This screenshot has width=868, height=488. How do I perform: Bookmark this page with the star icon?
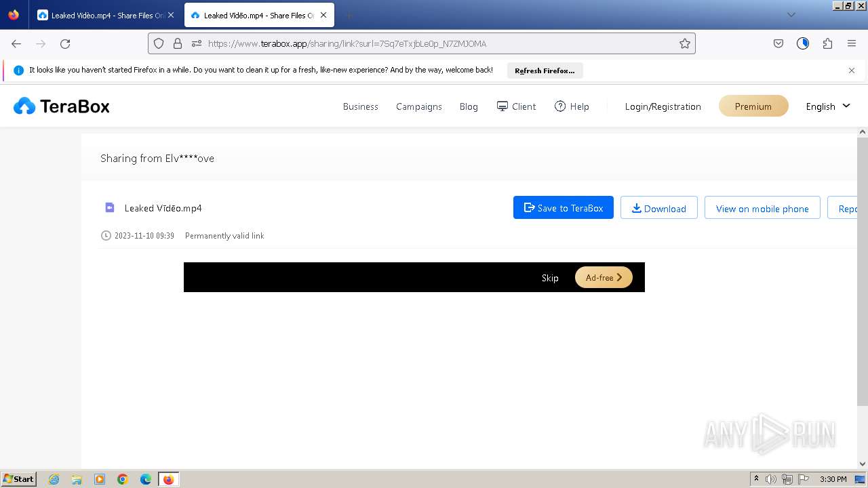point(685,43)
